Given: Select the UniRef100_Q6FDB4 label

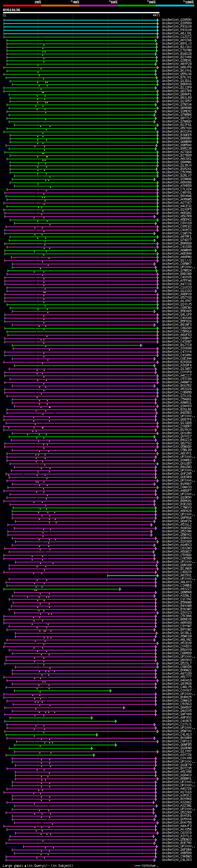Looking at the screenshot, I should (x=177, y=850).
